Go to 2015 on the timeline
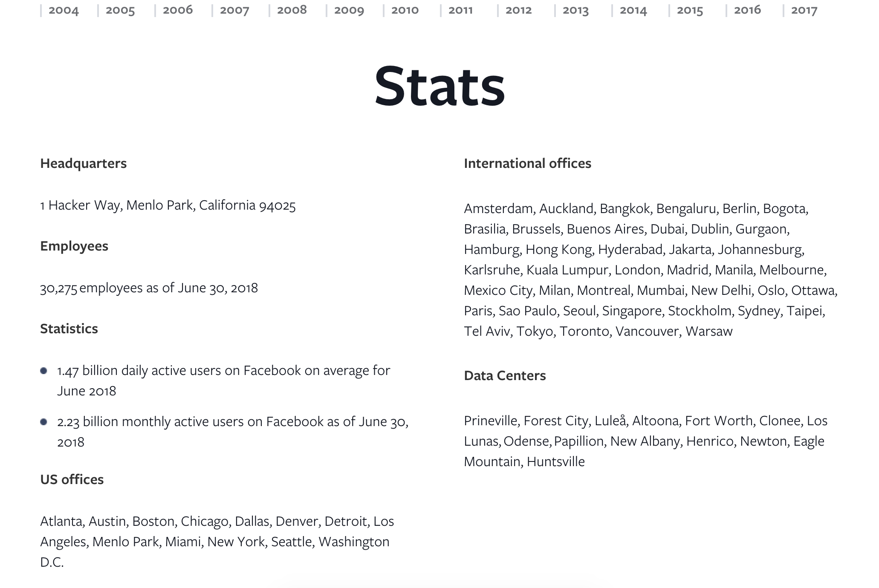The width and height of the screenshot is (879, 588). 690,10
